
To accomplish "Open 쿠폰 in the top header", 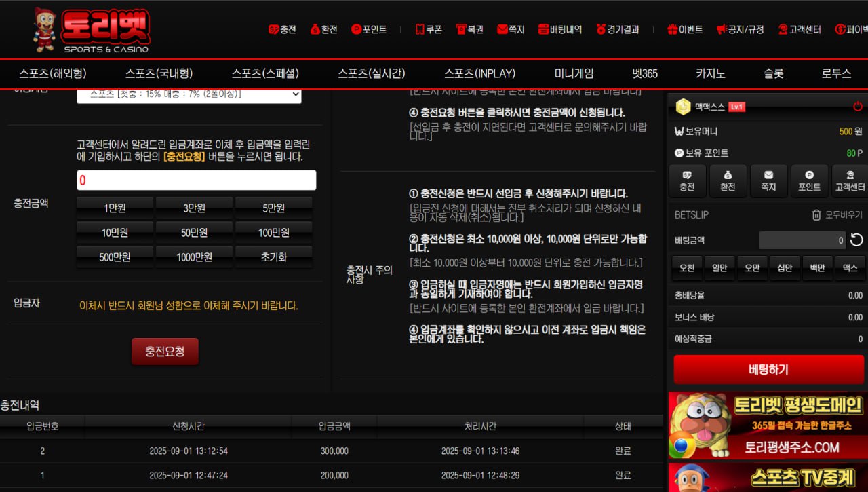I will (429, 29).
